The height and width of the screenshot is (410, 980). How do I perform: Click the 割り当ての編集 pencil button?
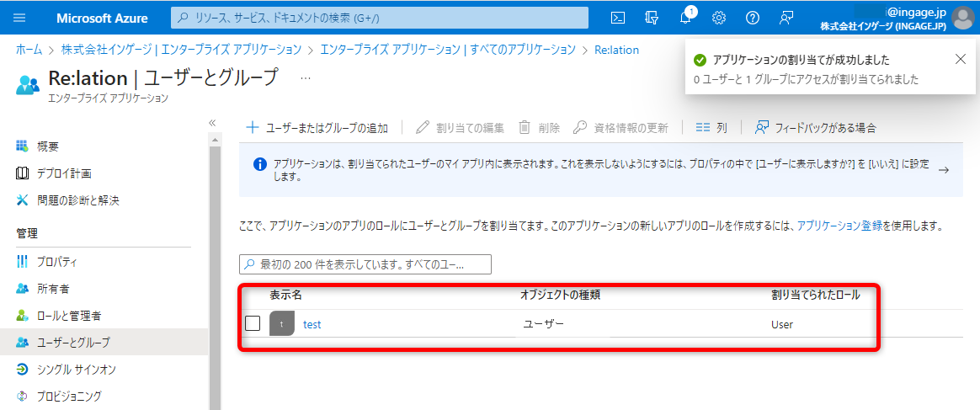[x=460, y=127]
